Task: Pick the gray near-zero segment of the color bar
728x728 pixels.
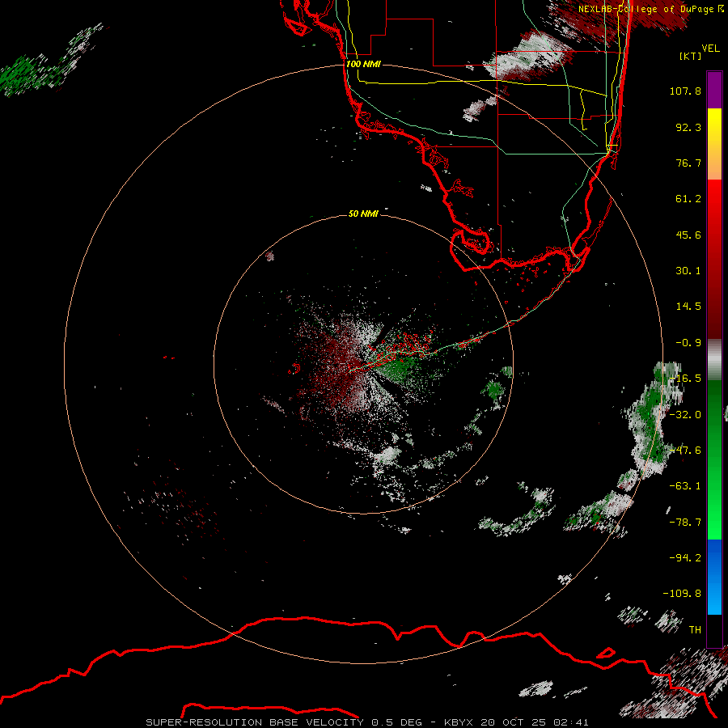Action: [714, 358]
